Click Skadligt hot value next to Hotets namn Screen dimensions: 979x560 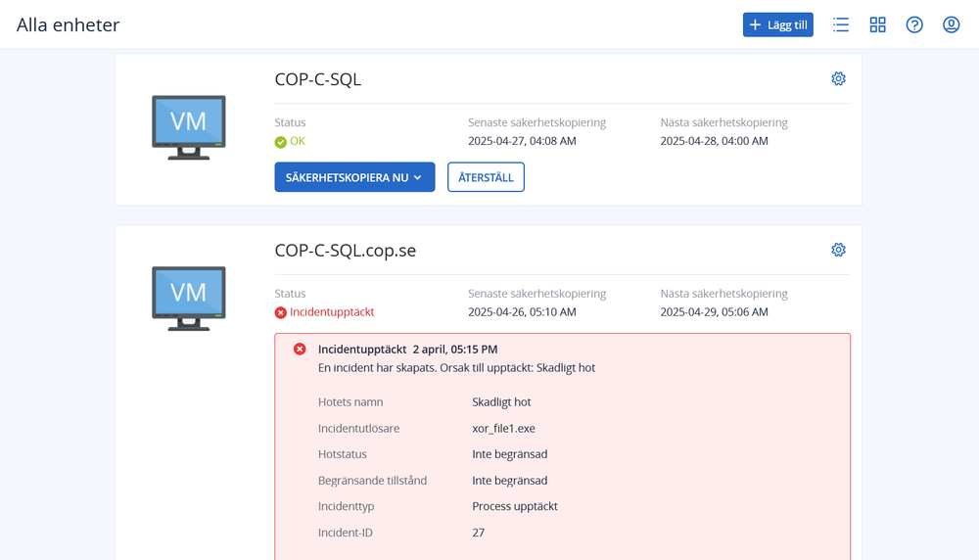501,402
